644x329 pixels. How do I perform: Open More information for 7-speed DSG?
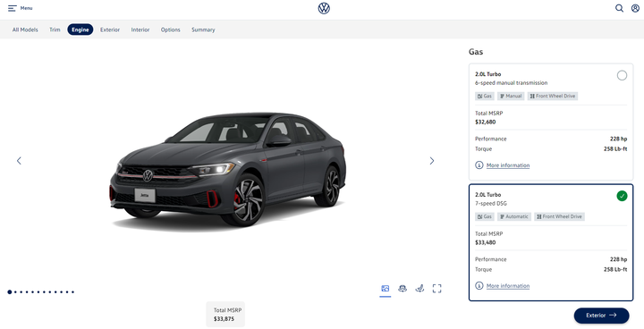coord(508,286)
